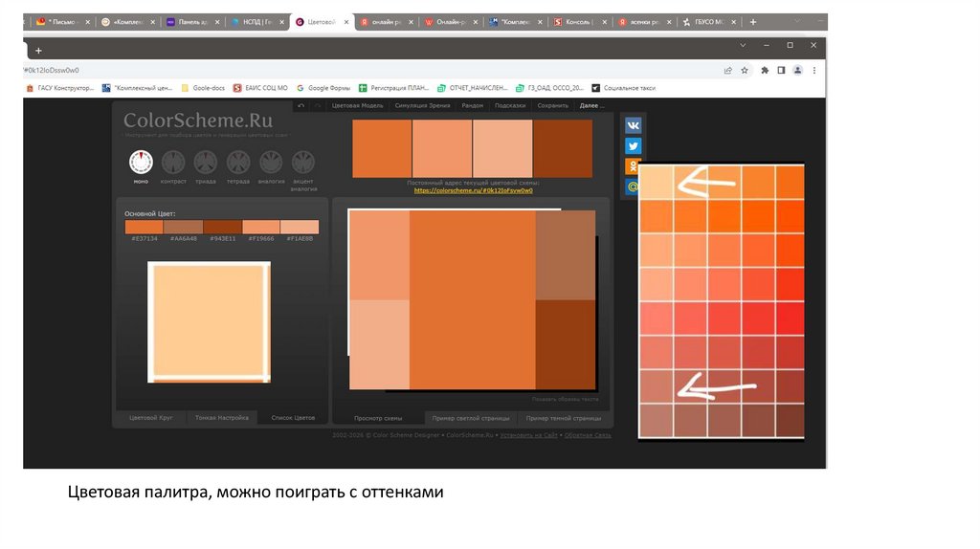Image resolution: width=980 pixels, height=549 pixels.
Task: Switch to the Панель browser tab
Action: pos(190,22)
